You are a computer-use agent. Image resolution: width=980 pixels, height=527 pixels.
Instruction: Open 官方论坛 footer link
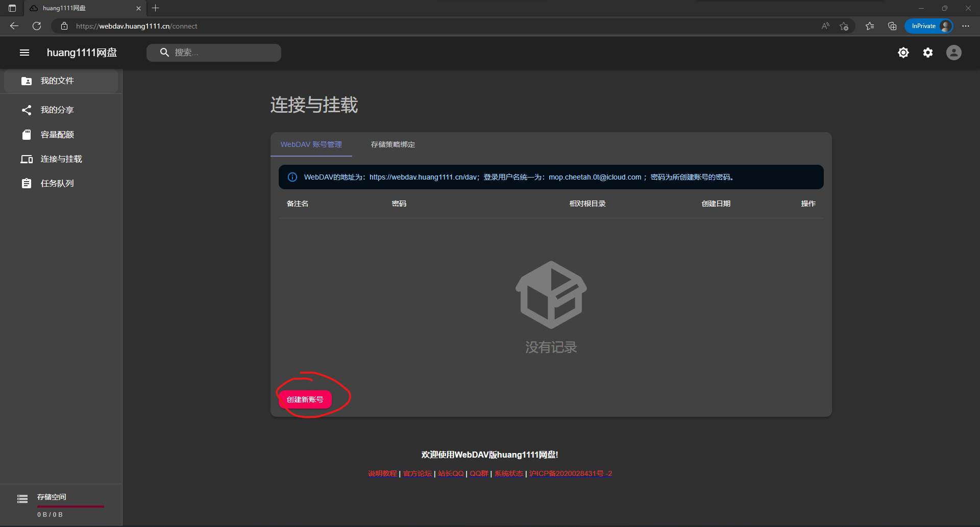tap(417, 473)
